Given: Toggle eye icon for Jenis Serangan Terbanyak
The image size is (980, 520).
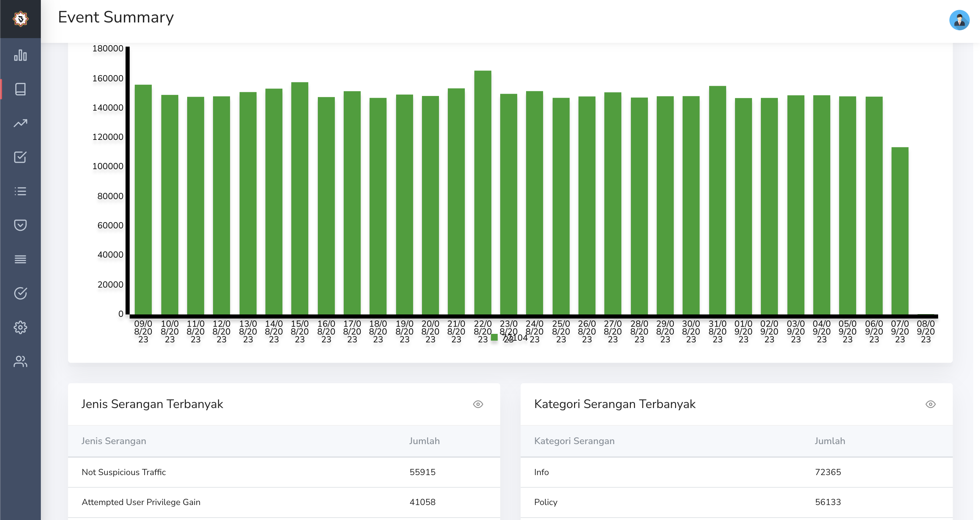Looking at the screenshot, I should tap(478, 404).
